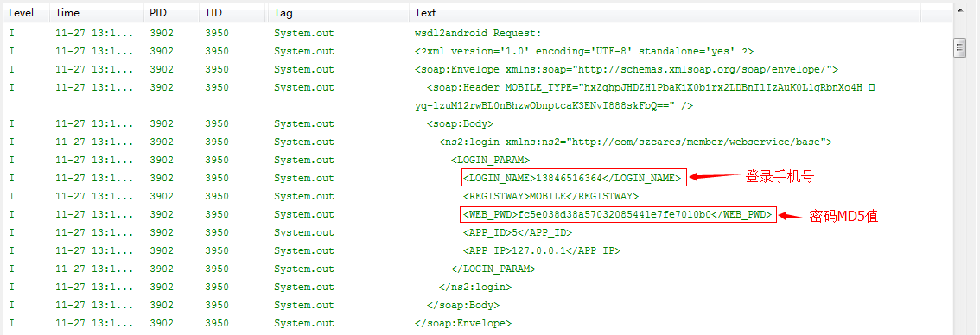980x335 pixels.
Task: Select the closing '</soap:Body>' line
Action: pyautogui.click(x=462, y=305)
